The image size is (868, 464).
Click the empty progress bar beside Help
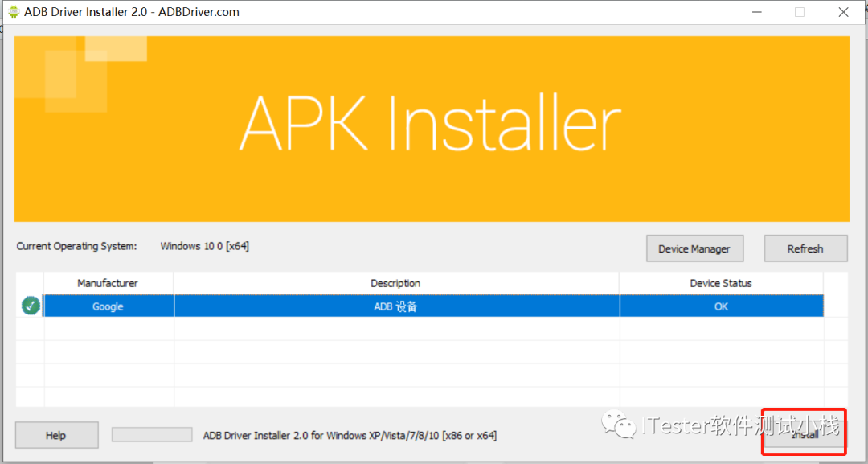point(152,435)
